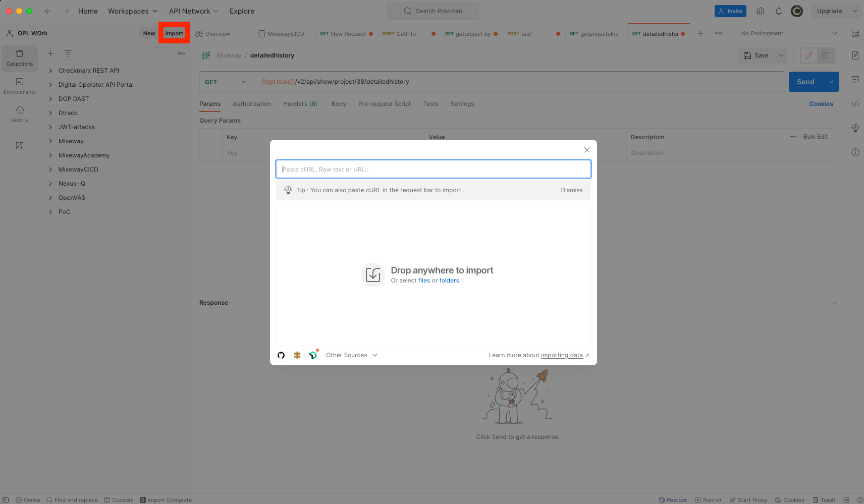Open collection list options ellipsis
The height and width of the screenshot is (504, 864).
(x=181, y=53)
